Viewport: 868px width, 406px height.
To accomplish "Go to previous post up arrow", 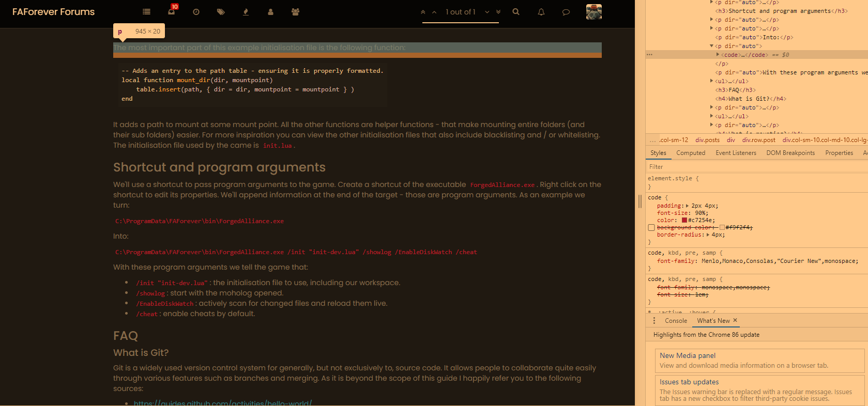I will [x=434, y=12].
